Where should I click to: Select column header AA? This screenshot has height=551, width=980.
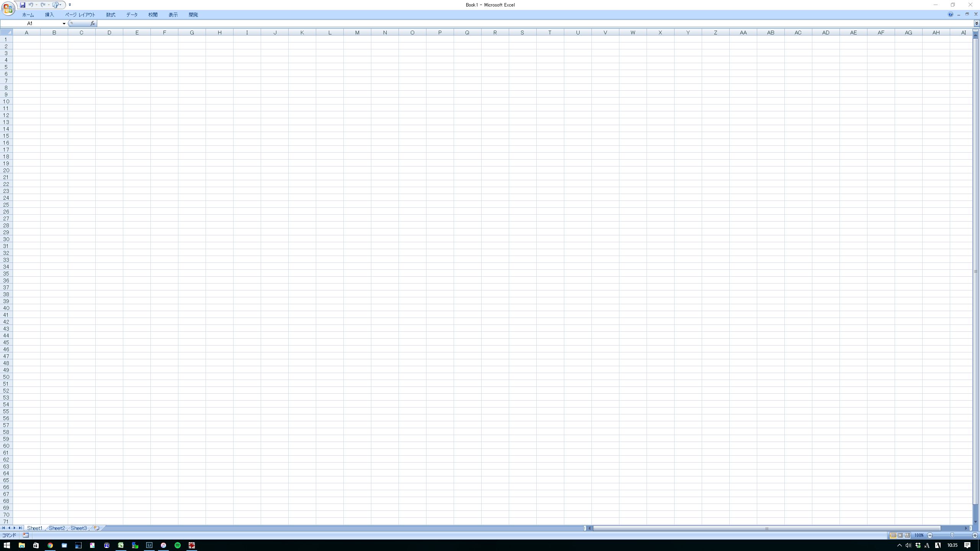coord(743,33)
